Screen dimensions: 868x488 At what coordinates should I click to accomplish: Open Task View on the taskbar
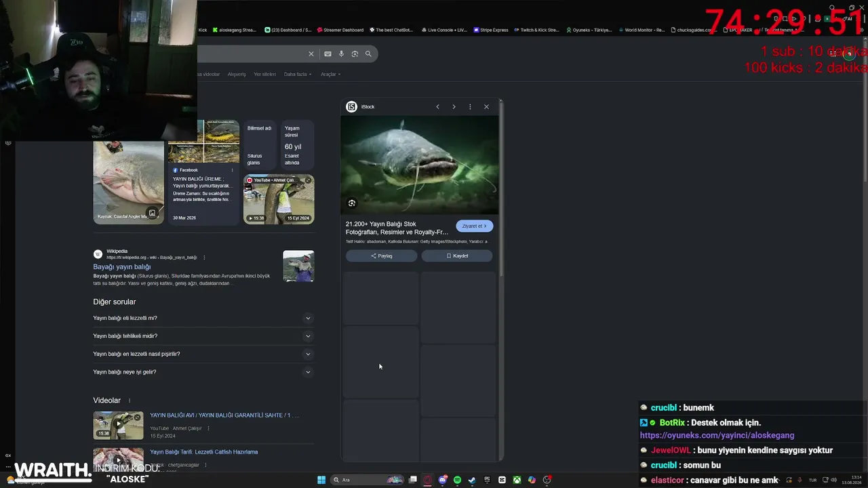(x=413, y=480)
